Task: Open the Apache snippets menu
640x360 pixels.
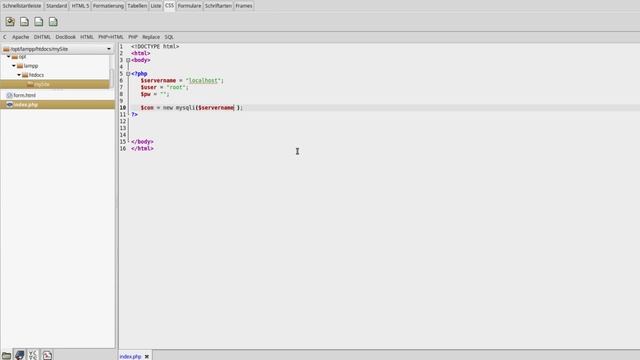Action: [x=20, y=37]
